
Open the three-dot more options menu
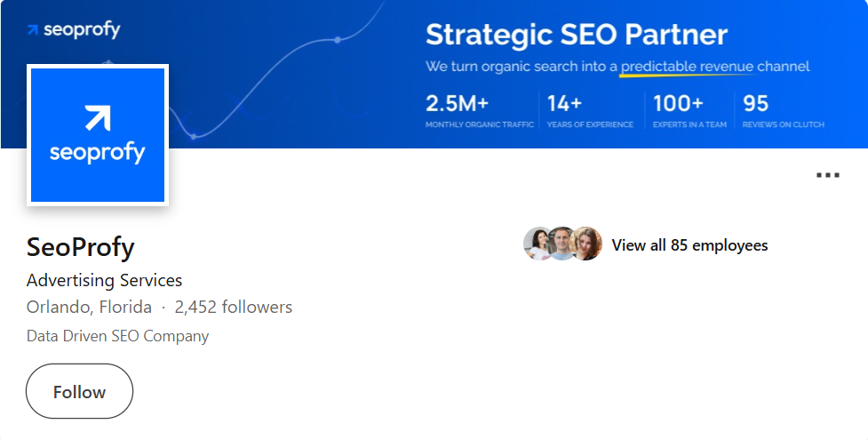click(828, 175)
